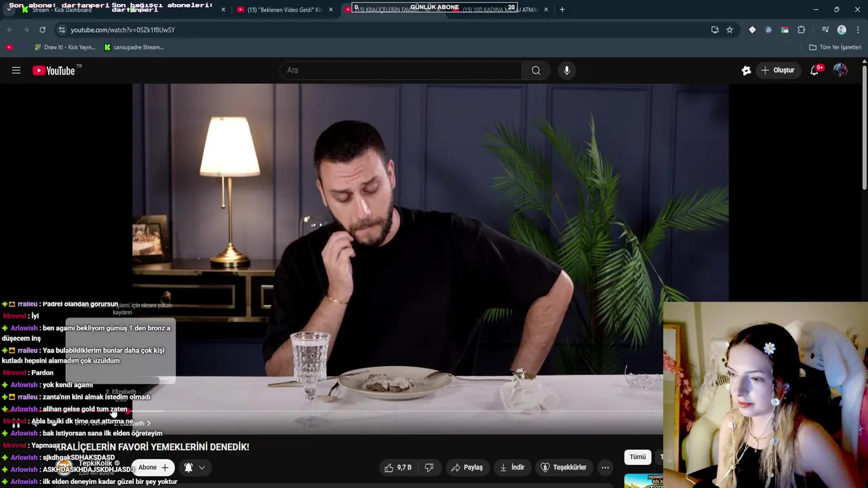868x488 pixels.
Task: Subscribe using the Abone button
Action: tap(153, 468)
